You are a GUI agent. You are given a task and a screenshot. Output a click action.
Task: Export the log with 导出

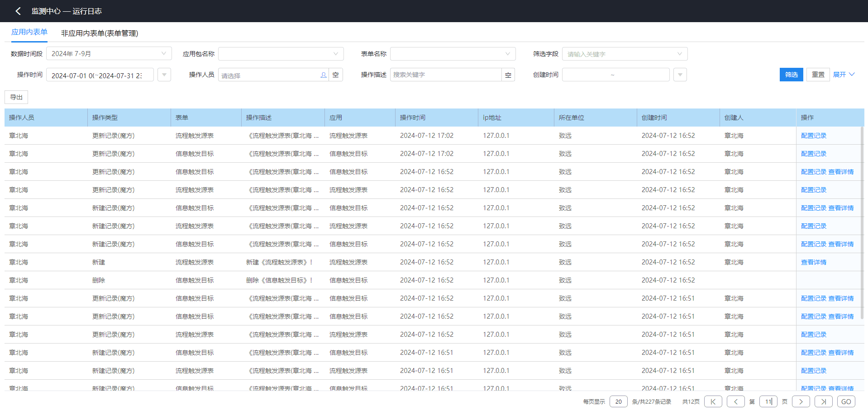pyautogui.click(x=16, y=97)
